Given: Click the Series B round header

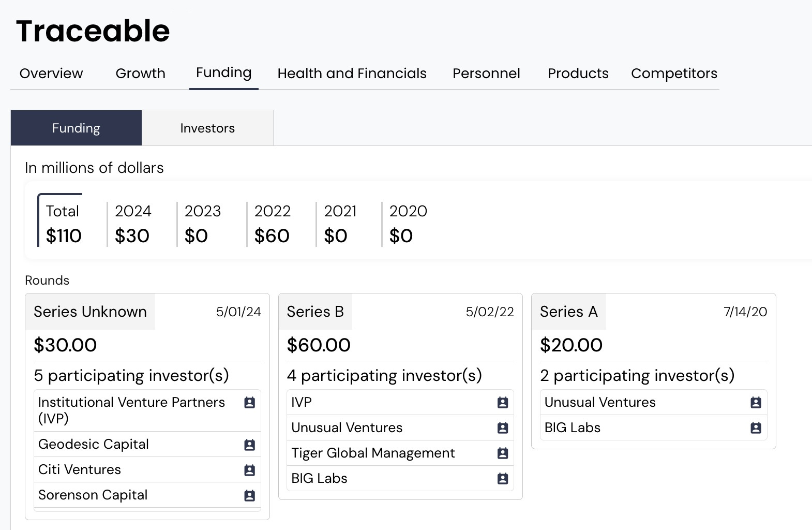Looking at the screenshot, I should click(x=315, y=312).
